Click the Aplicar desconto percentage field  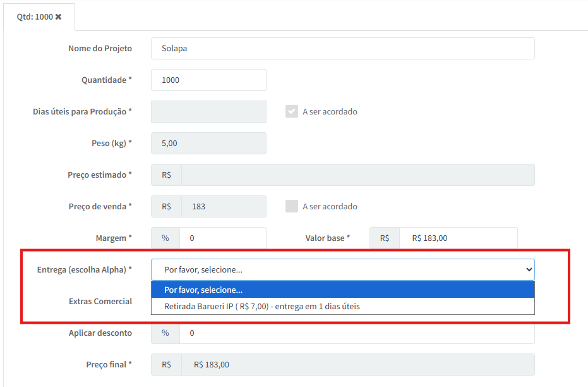tap(357, 333)
